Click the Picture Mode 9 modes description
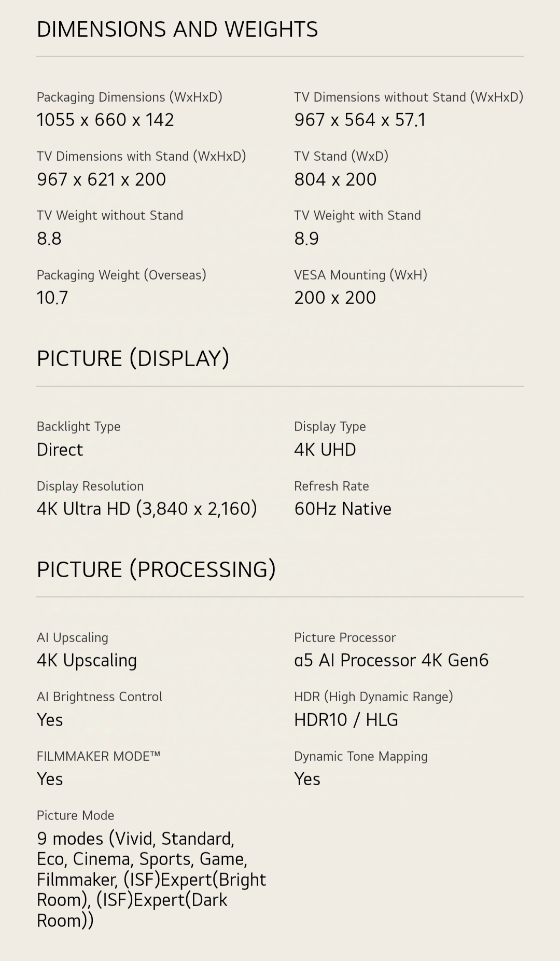 (x=151, y=880)
